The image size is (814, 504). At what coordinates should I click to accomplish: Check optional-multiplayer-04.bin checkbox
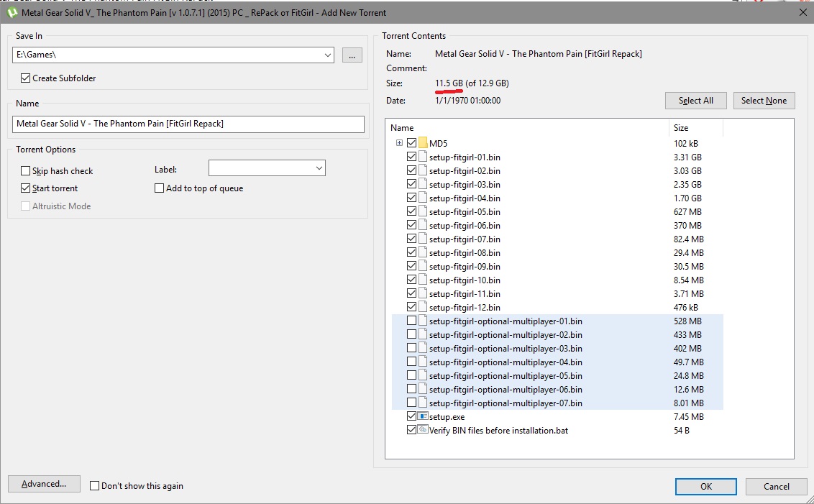(411, 361)
